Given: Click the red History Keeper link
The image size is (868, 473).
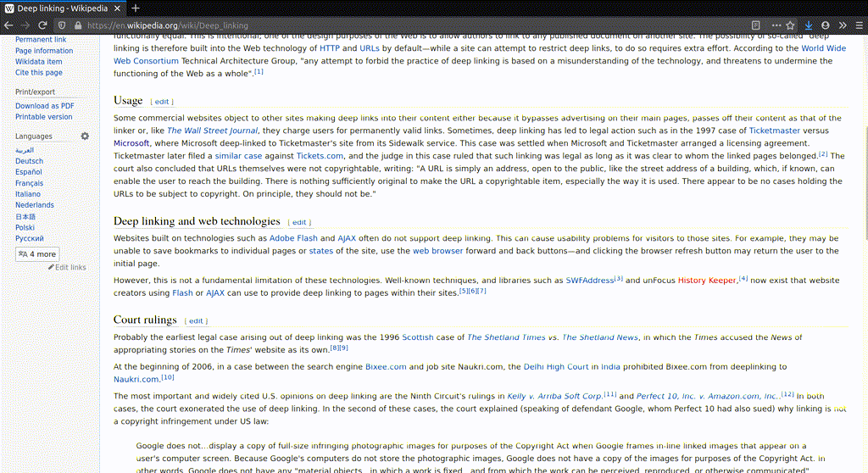Looking at the screenshot, I should pyautogui.click(x=707, y=281).
